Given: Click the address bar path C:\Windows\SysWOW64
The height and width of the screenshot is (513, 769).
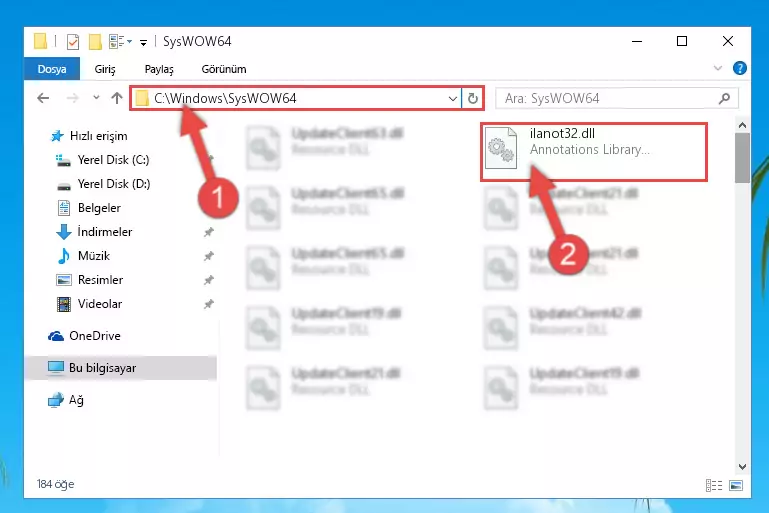Looking at the screenshot, I should (225, 99).
